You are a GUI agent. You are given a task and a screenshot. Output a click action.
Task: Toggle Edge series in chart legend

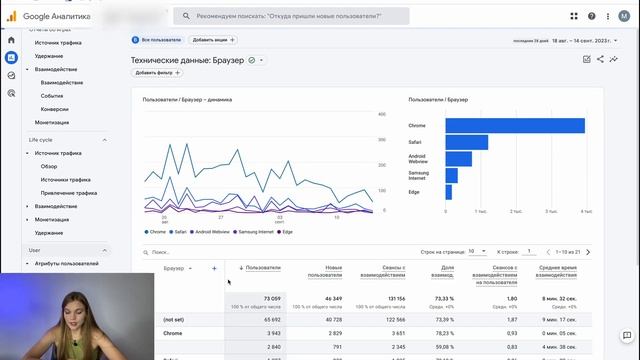285,232
